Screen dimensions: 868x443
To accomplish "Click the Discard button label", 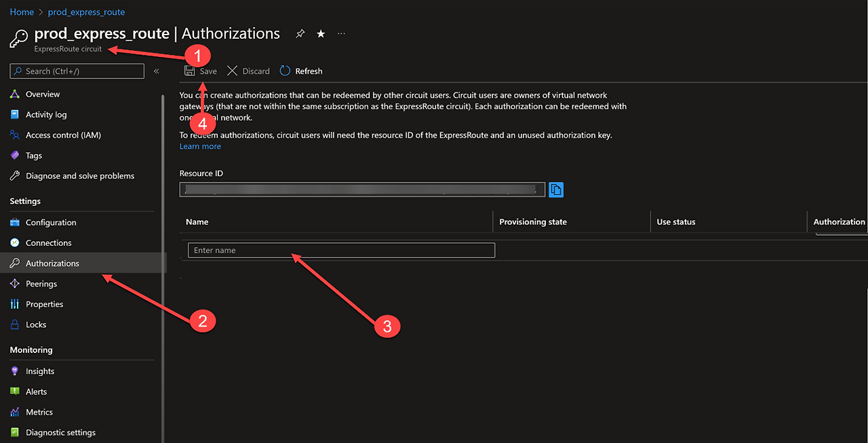I will (x=256, y=71).
